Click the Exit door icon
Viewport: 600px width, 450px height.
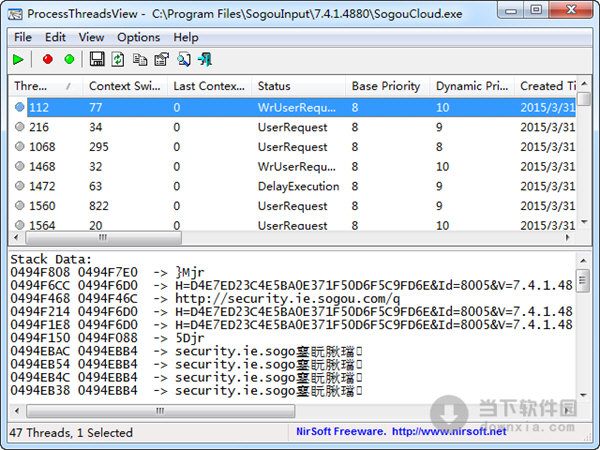pyautogui.click(x=205, y=59)
